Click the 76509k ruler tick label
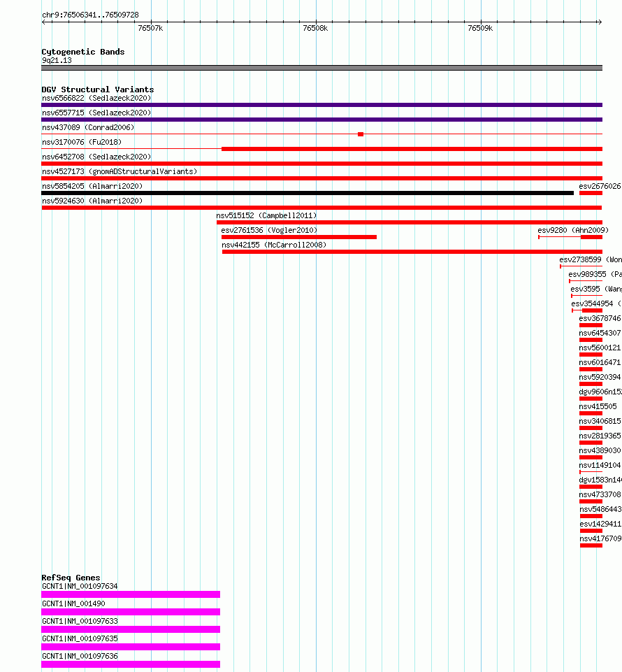 480,28
